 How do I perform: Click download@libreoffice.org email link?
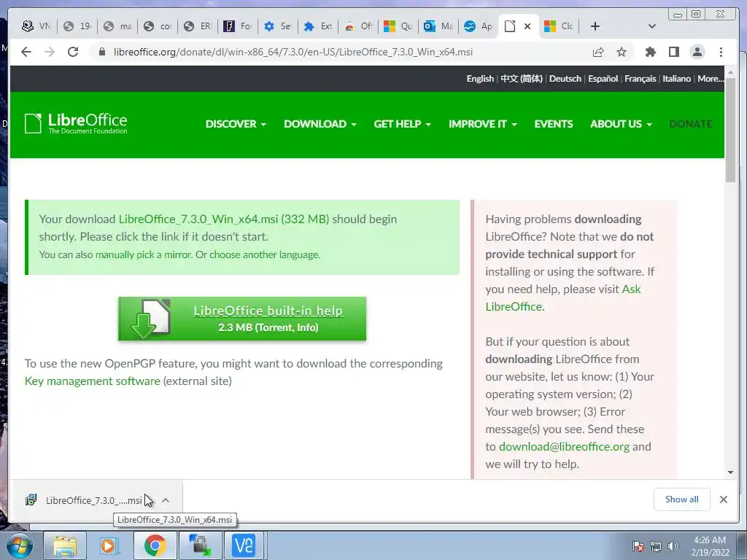[x=564, y=447]
